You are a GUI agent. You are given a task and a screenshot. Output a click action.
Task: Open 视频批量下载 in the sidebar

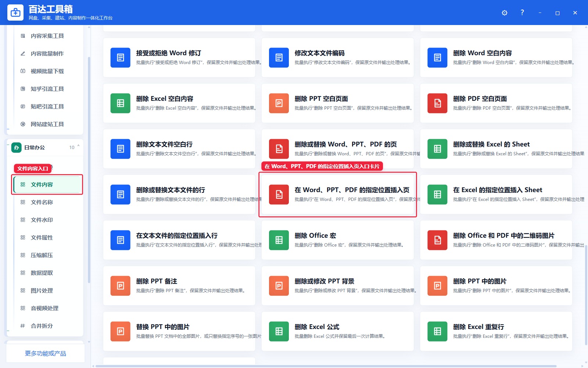point(47,71)
